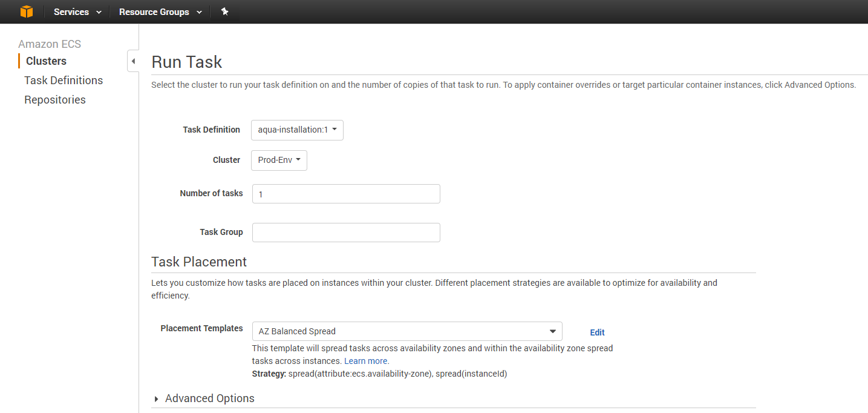Click the Run Task page heading
Viewport: 868px width, 413px height.
click(187, 62)
